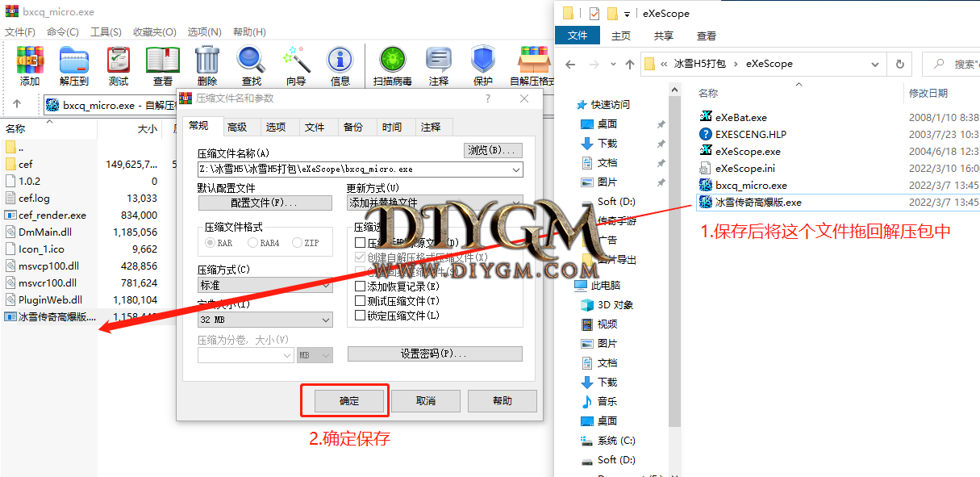Click the 名称 column header in Explorer

pyautogui.click(x=708, y=94)
